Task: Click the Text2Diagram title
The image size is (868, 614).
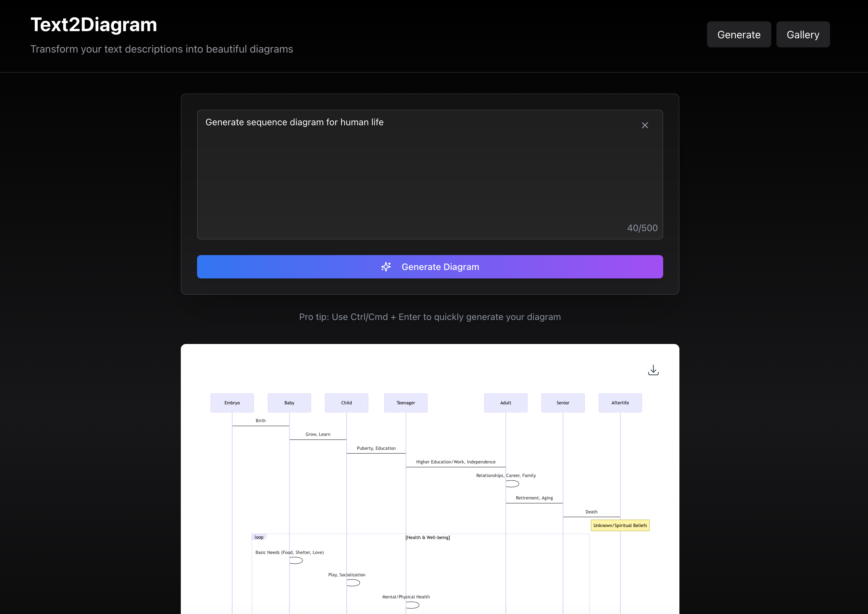Action: coord(93,25)
